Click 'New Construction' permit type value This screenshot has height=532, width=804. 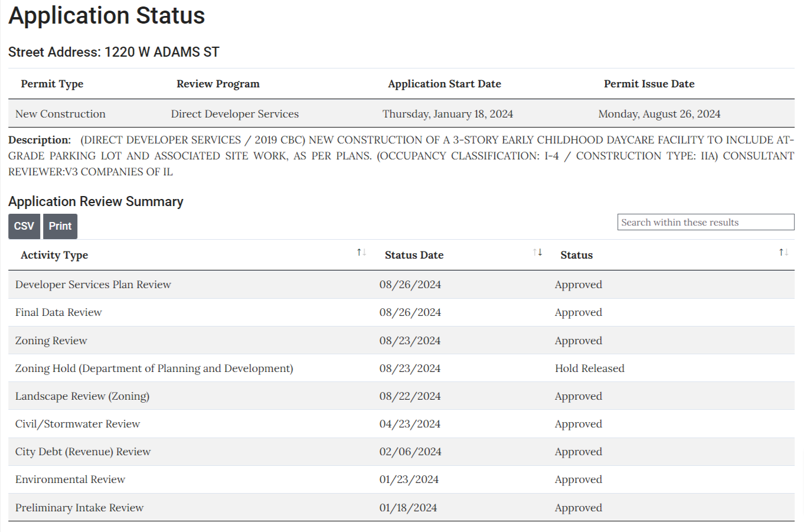(60, 114)
